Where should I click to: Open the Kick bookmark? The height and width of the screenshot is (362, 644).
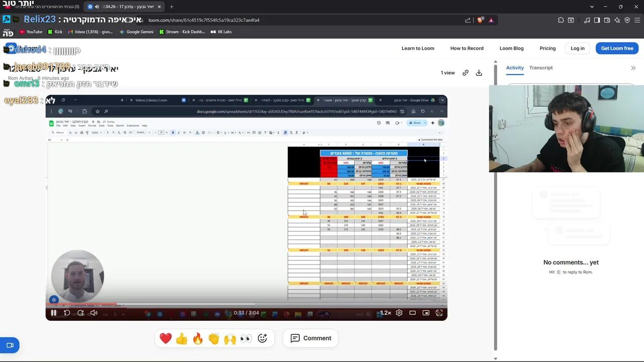[x=55, y=32]
